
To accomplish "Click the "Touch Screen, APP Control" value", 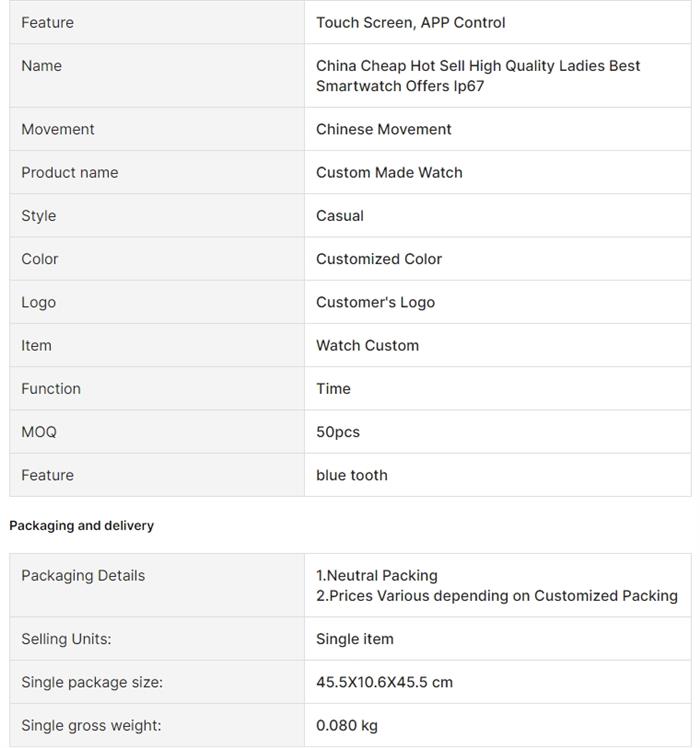I will [x=410, y=22].
